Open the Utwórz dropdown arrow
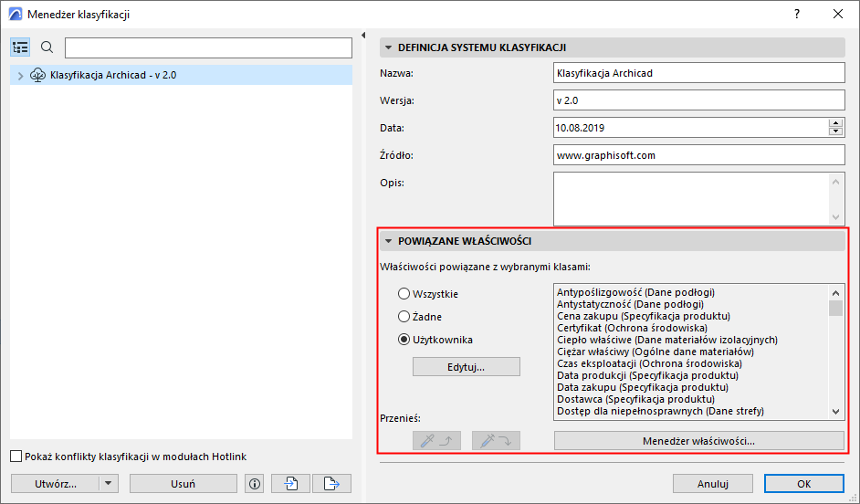This screenshot has height=504, width=860. 109,484
